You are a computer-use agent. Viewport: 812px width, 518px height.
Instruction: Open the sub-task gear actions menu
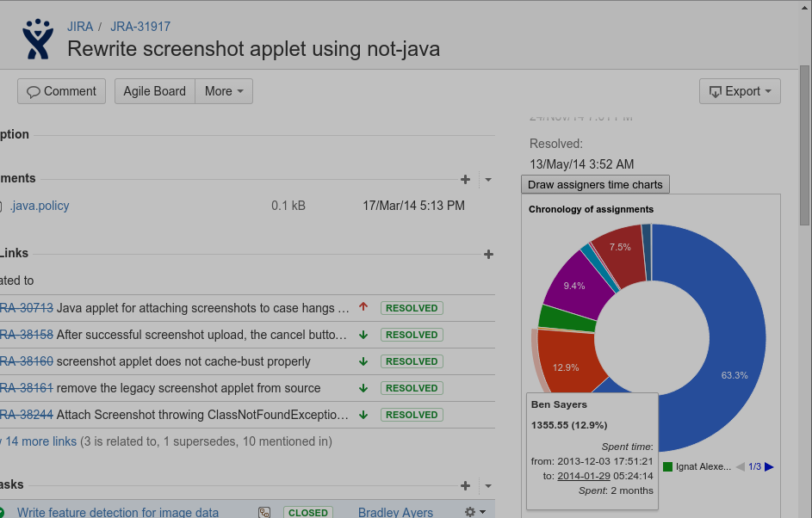[x=474, y=512]
